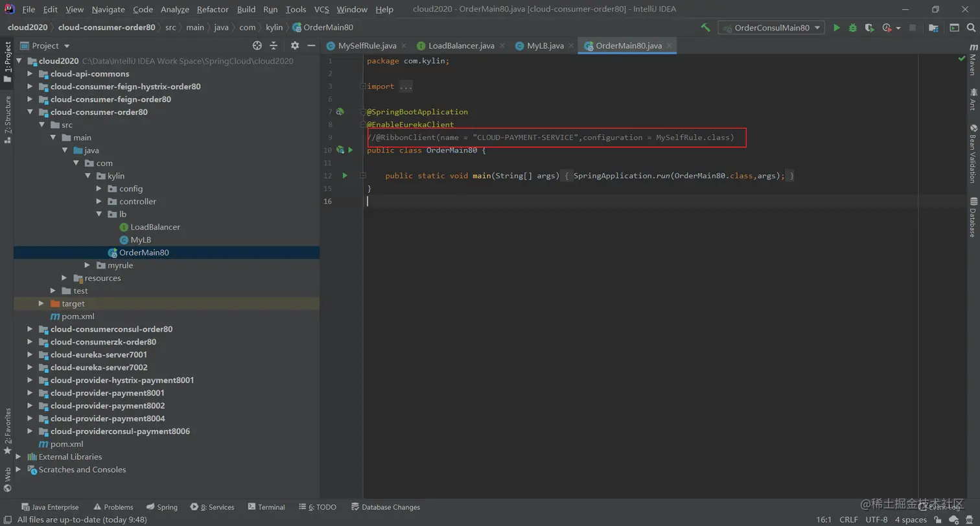The height and width of the screenshot is (526, 980).
Task: Open the Project view selector dropdown
Action: (45, 45)
